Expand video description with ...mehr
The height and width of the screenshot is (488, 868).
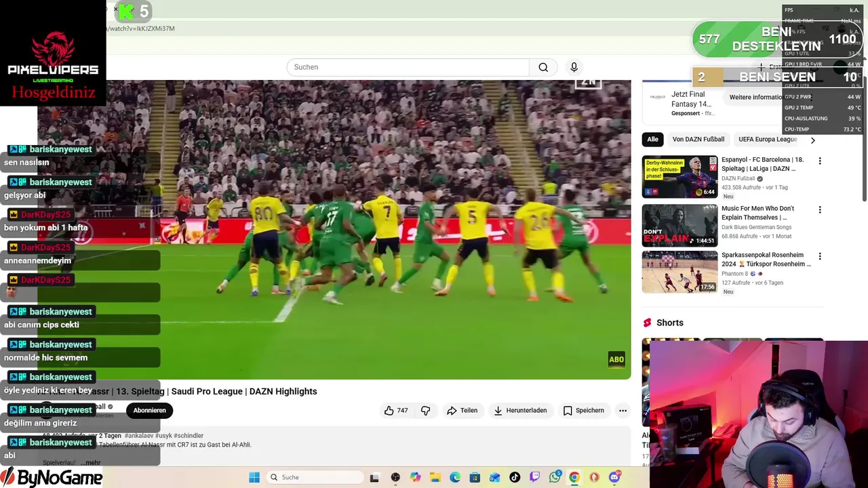point(89,463)
